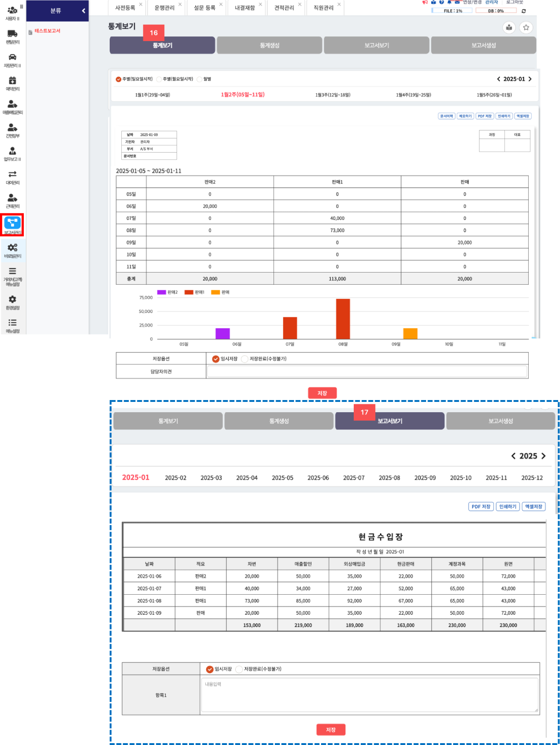Viewport: 560px width, 745px height.
Task: Click the star favorite icon button
Action: coord(526,28)
